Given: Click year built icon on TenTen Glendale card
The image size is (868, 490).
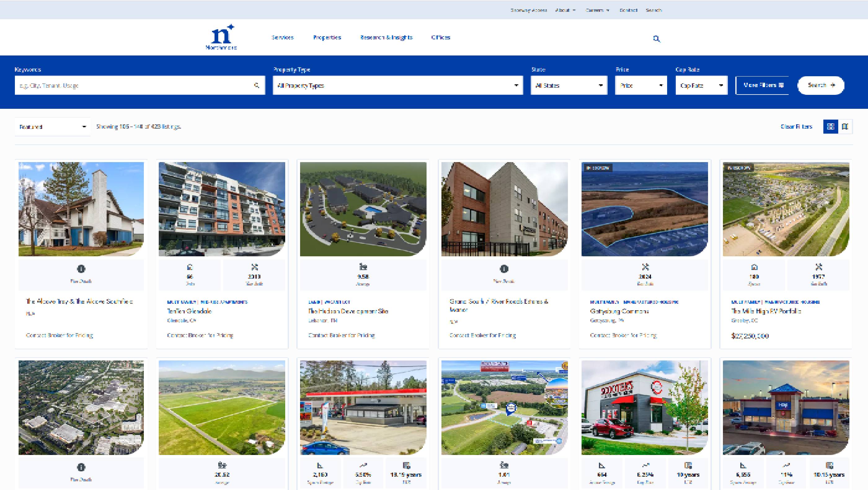Looking at the screenshot, I should click(255, 267).
